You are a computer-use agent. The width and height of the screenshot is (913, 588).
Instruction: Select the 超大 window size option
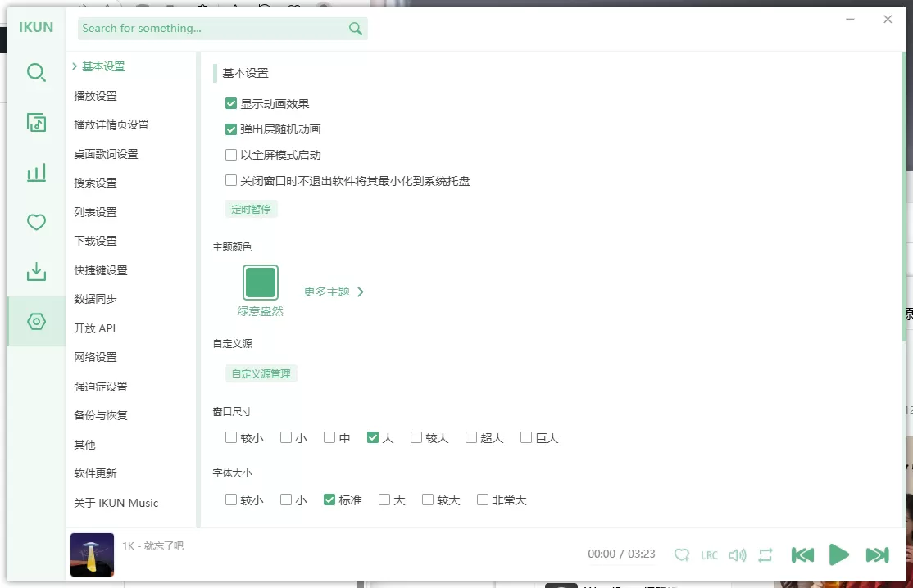coord(471,438)
